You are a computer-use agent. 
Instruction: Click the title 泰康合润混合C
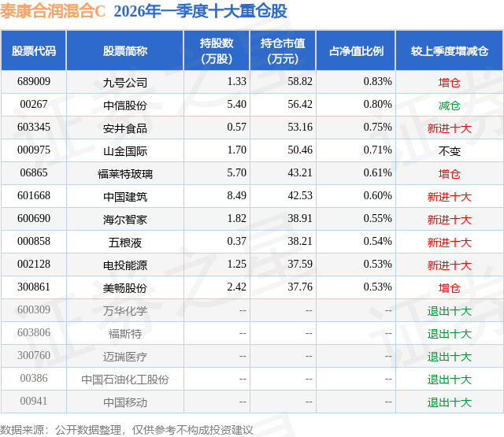point(53,11)
